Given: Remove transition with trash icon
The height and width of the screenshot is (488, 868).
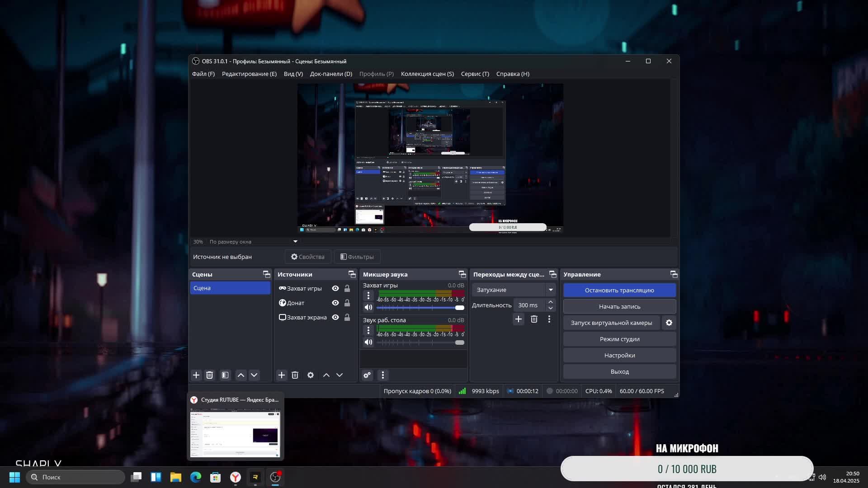Looking at the screenshot, I should click(x=534, y=319).
